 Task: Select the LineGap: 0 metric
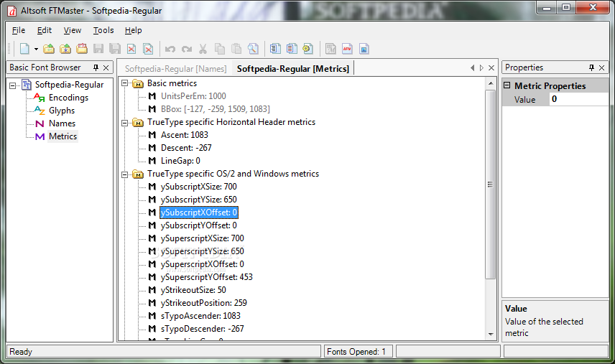(180, 161)
